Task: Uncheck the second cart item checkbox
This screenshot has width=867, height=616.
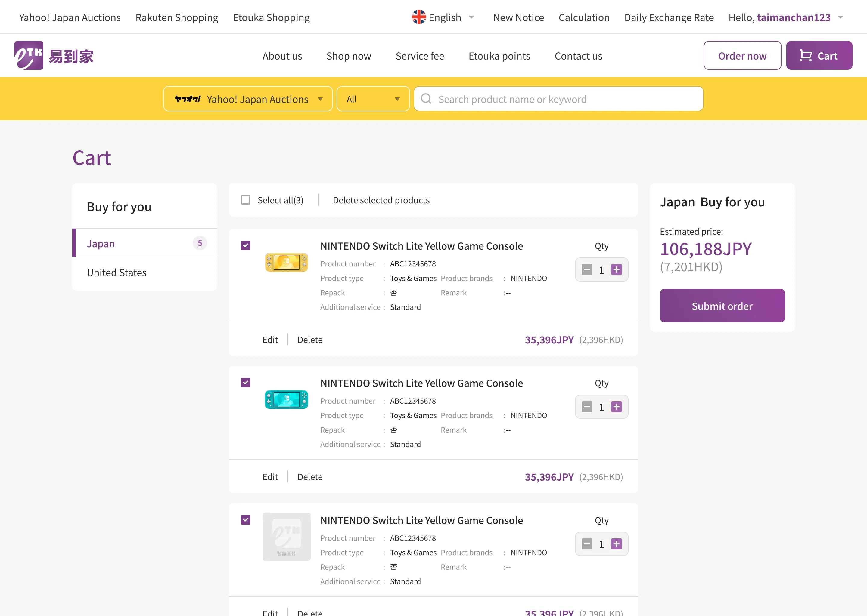Action: (246, 383)
